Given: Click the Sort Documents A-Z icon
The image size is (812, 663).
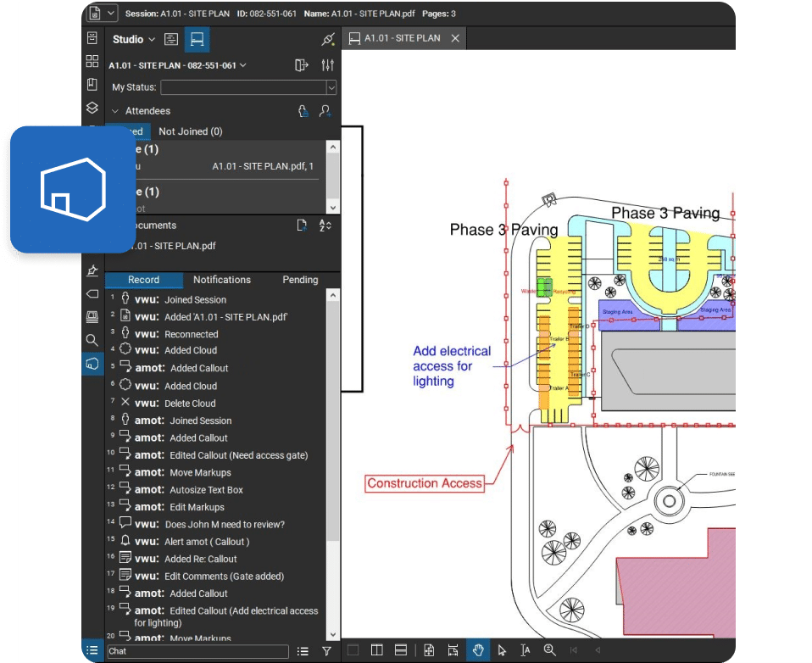Looking at the screenshot, I should [325, 226].
